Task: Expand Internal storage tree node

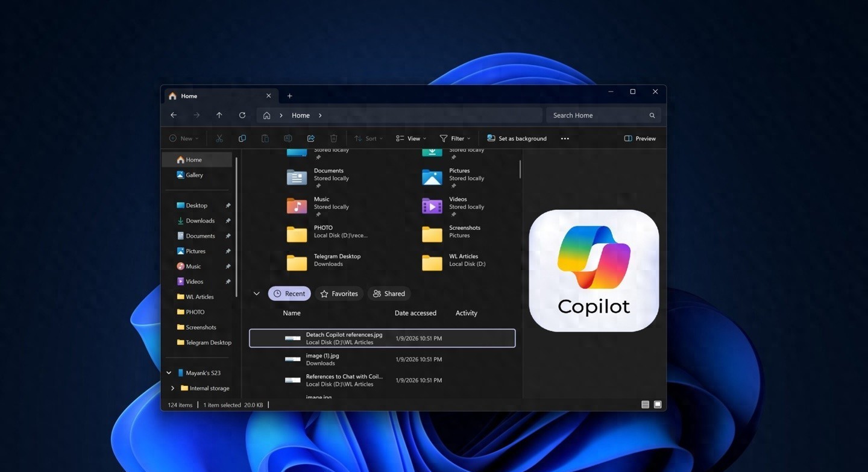Action: pos(173,388)
